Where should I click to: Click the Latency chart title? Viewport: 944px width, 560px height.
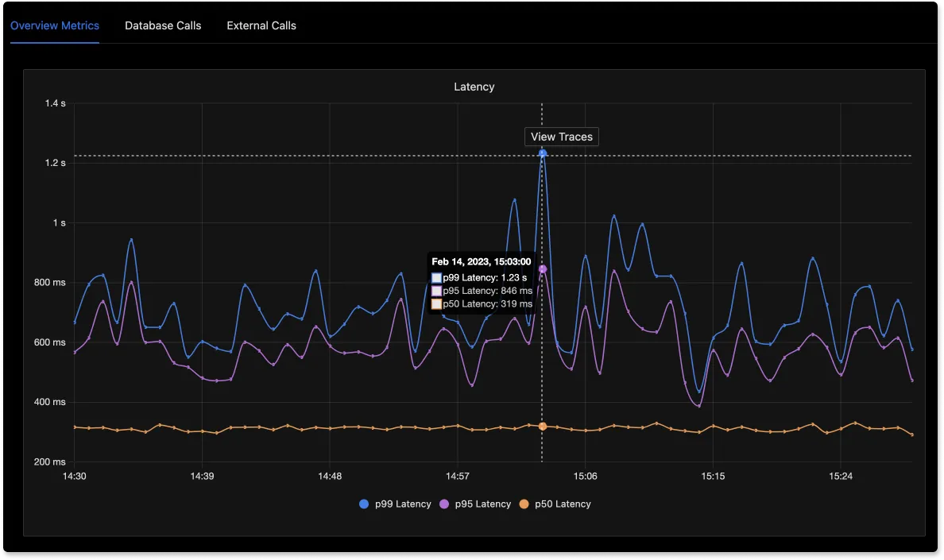click(474, 87)
